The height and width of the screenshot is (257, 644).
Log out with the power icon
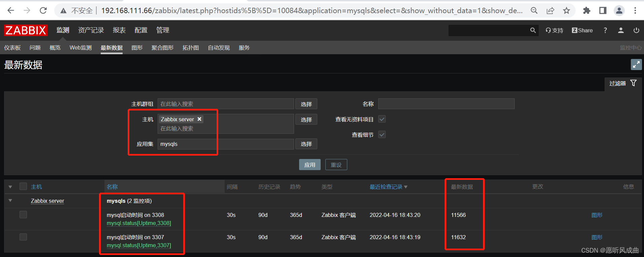click(636, 30)
